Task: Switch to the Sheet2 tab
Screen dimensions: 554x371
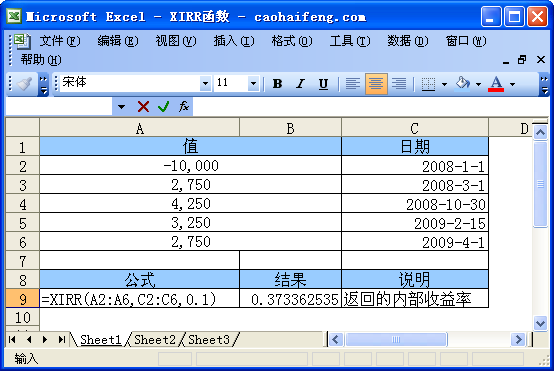Action: 154,340
